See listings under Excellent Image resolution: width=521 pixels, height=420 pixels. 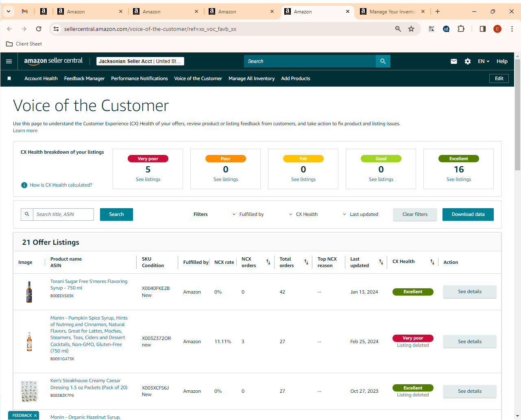(x=459, y=179)
